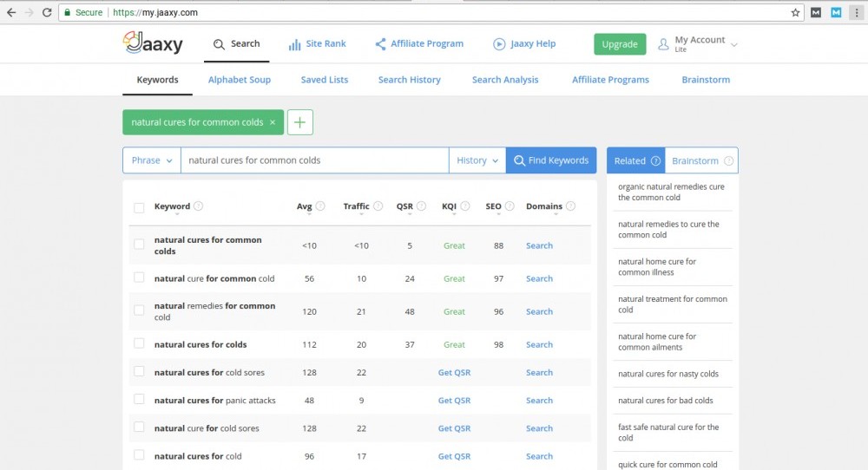Click the Keyword column help icon

(x=198, y=206)
